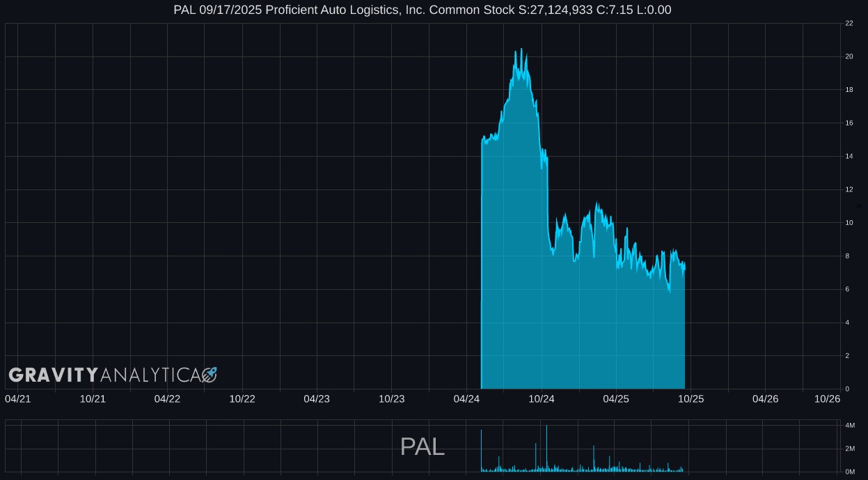Select the 04/25 date axis label

616,398
